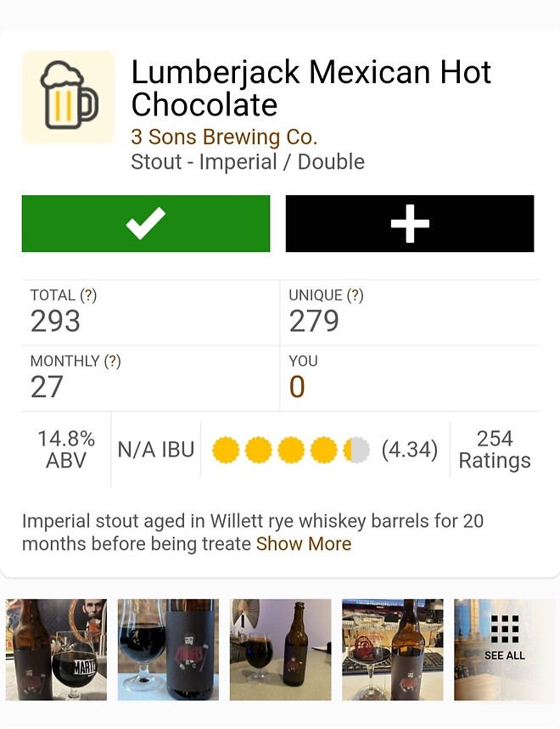Tap the black plus add button
Image resolution: width=560 pixels, height=729 pixels.
coord(410,224)
